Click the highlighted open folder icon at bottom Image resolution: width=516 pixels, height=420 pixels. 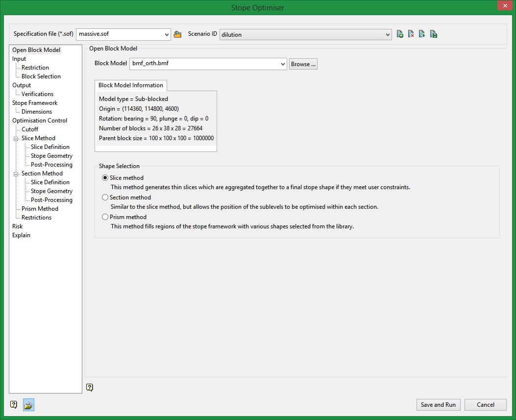pos(28,405)
